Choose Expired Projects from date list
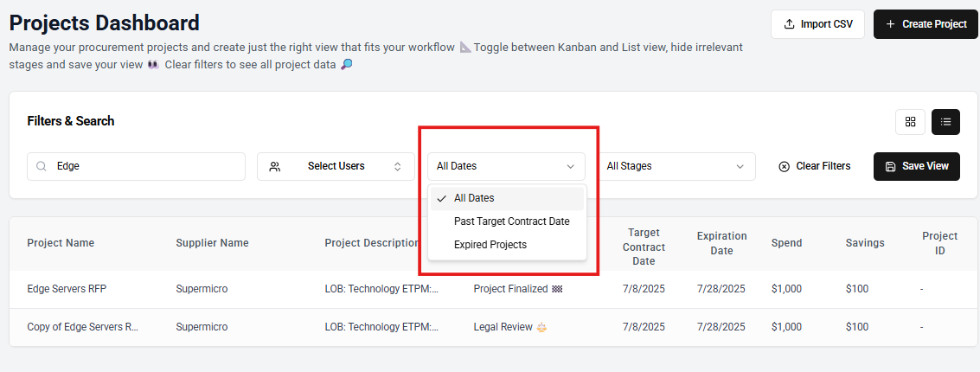 tap(490, 245)
